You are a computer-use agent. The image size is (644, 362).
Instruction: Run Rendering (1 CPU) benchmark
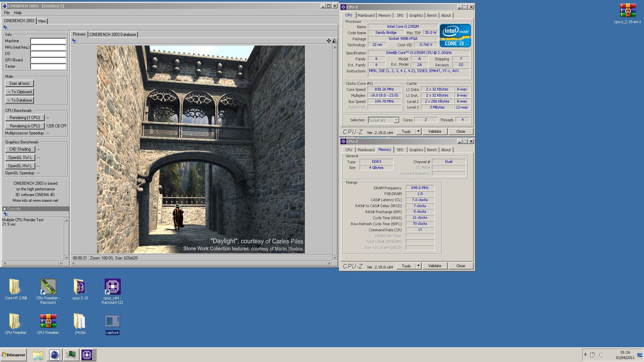point(25,118)
